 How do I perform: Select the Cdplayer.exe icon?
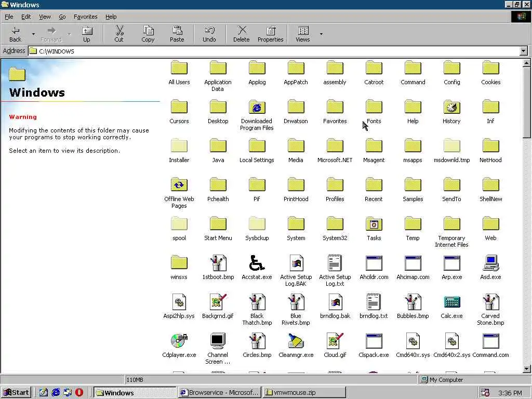point(179,346)
